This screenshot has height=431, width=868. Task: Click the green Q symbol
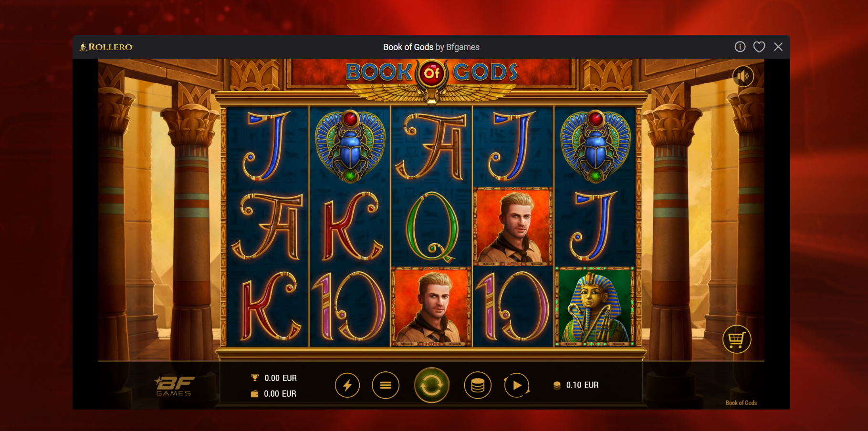(x=431, y=227)
